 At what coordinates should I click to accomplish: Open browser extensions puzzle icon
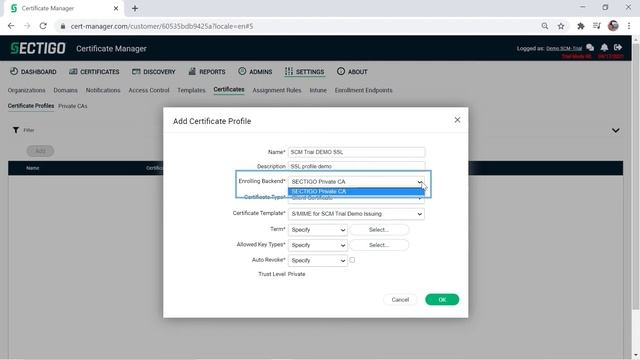(580, 26)
